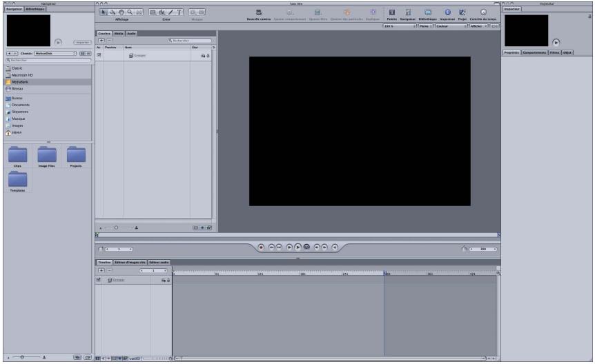Viewport: 595px width, 364px height.
Task: Open the Éditeur d'images clés tab
Action: tap(130, 263)
